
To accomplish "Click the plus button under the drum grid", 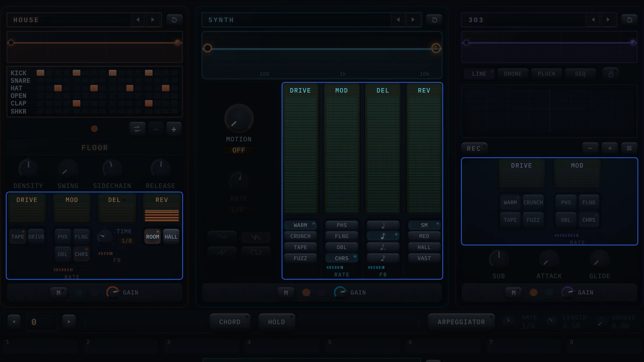I will coord(174,129).
